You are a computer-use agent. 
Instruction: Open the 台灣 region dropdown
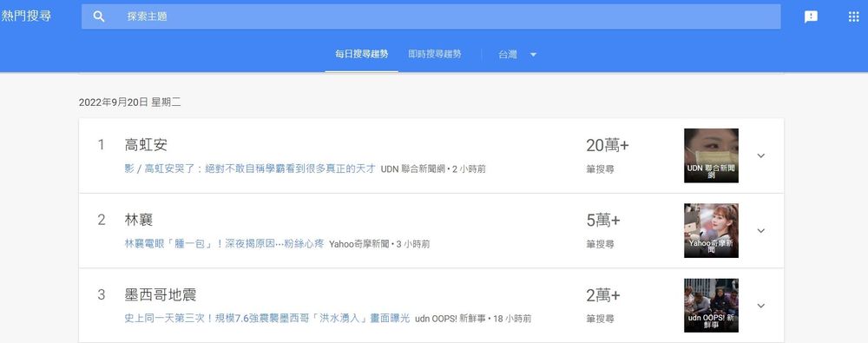pos(517,55)
